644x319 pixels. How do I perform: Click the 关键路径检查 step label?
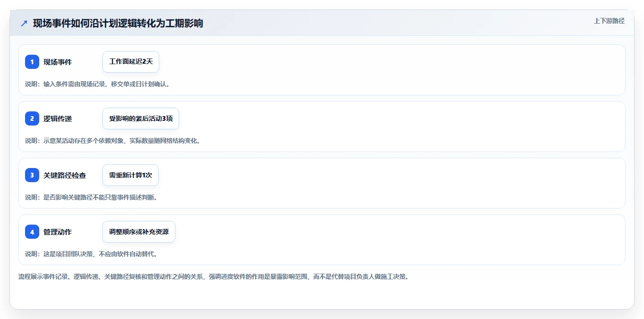click(x=65, y=175)
